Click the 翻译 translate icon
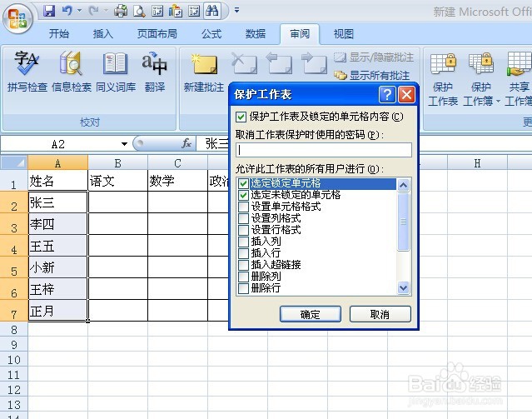The width and height of the screenshot is (532, 419). click(x=155, y=72)
